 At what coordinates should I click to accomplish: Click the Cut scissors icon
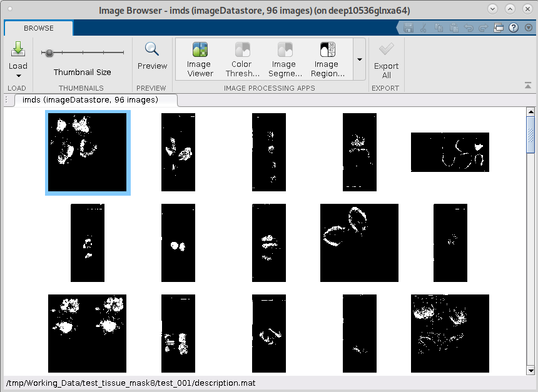tap(423, 28)
